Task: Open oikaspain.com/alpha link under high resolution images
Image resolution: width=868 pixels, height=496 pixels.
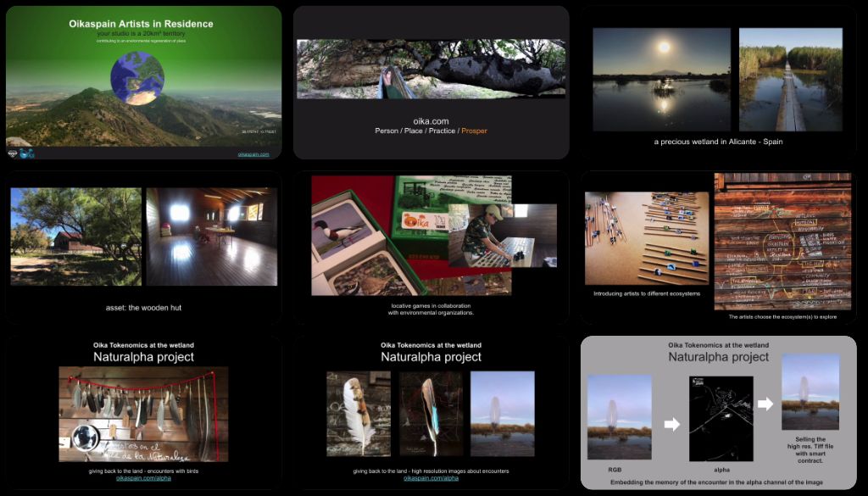Action: [431, 477]
